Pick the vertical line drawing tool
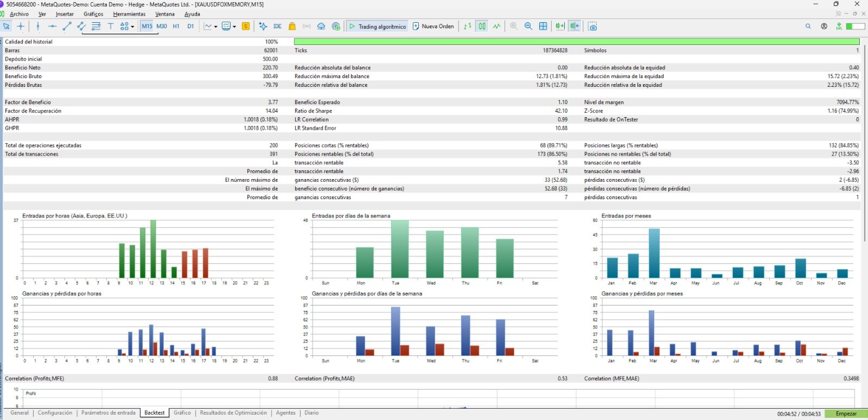Image resolution: width=868 pixels, height=420 pixels. click(37, 26)
